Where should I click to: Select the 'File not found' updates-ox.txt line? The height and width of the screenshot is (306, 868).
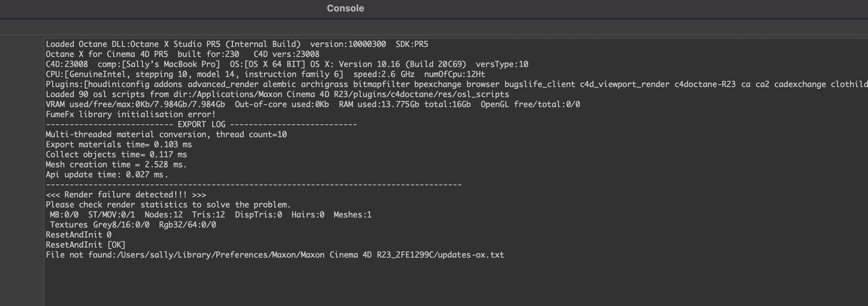(x=275, y=255)
